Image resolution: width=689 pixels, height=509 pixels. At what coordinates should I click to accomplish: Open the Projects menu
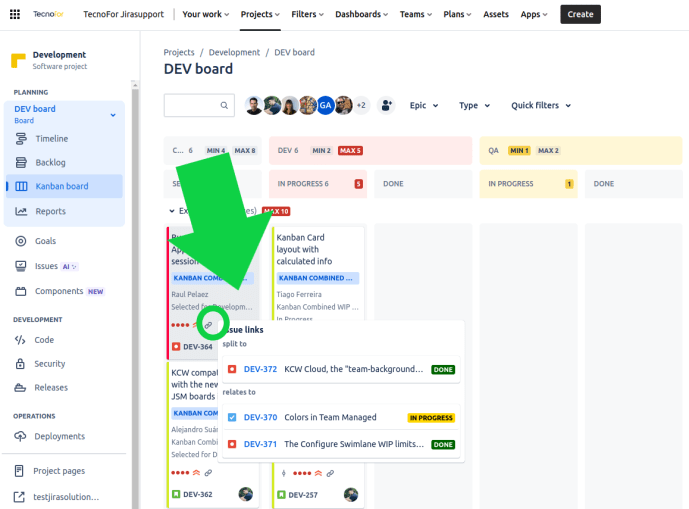click(262, 14)
